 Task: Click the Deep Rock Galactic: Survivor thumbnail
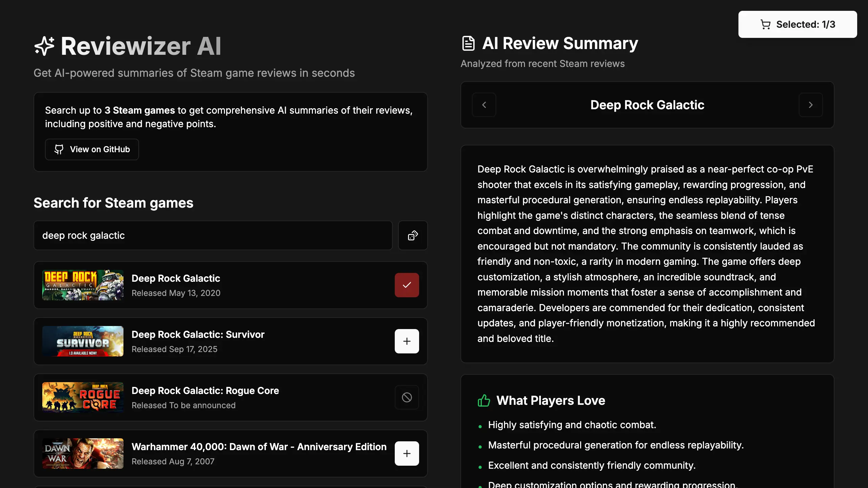tap(83, 341)
